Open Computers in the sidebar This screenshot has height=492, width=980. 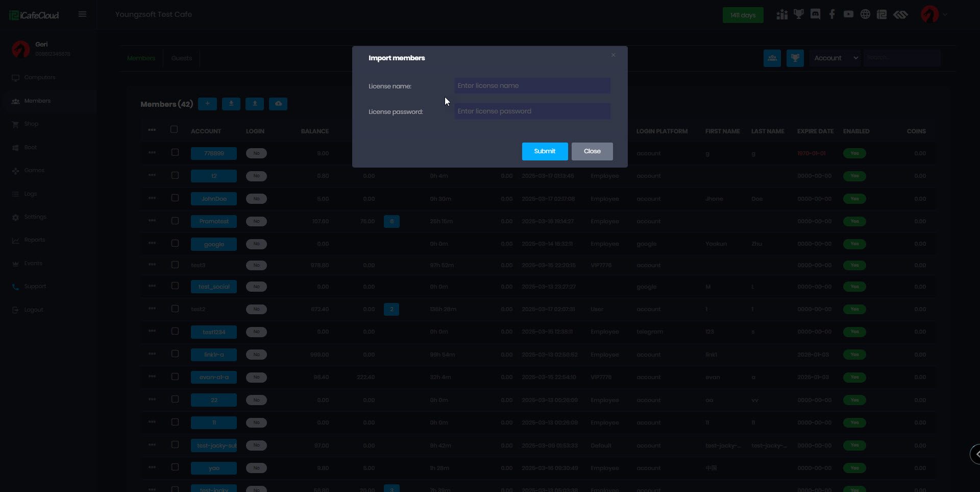click(40, 78)
